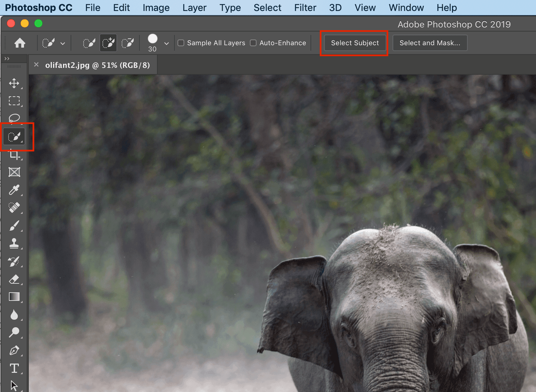Select the Eraser tool

click(x=14, y=279)
